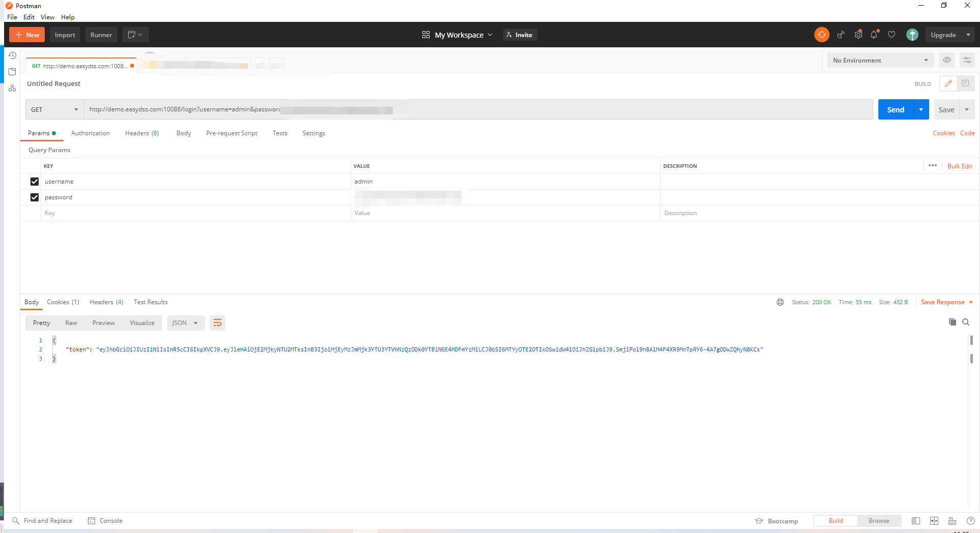This screenshot has width=980, height=533.
Task: Click the globe network info icon
Action: 780,302
